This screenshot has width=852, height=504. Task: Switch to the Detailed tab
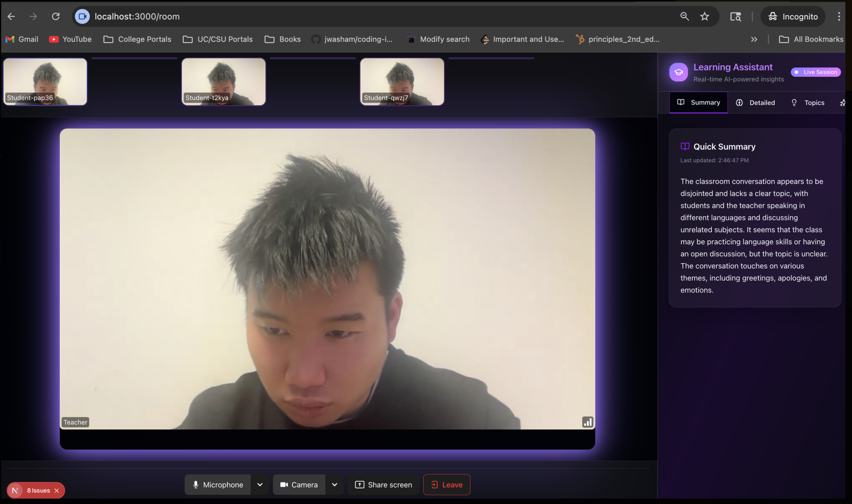[x=756, y=103]
